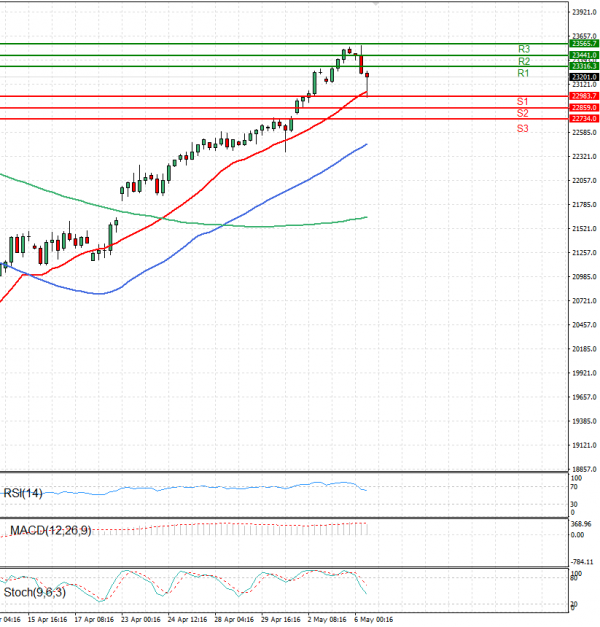Click the 23 Apr 00:16 time label
Viewport: 600px width, 627px height.
[140, 619]
